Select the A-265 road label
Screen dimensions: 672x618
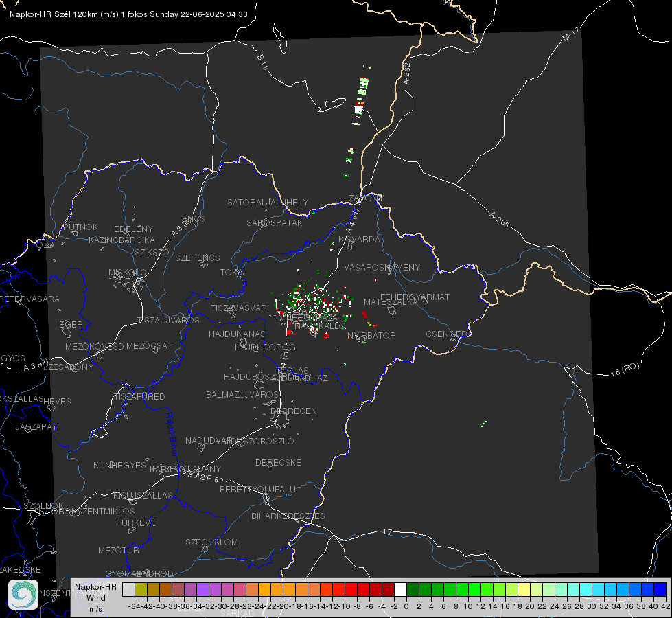point(499,220)
